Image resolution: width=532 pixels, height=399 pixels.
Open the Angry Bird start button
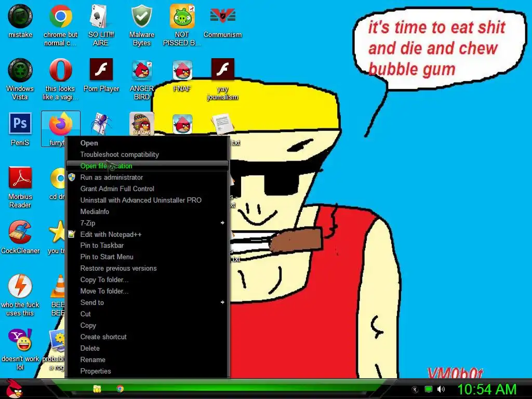pos(14,389)
